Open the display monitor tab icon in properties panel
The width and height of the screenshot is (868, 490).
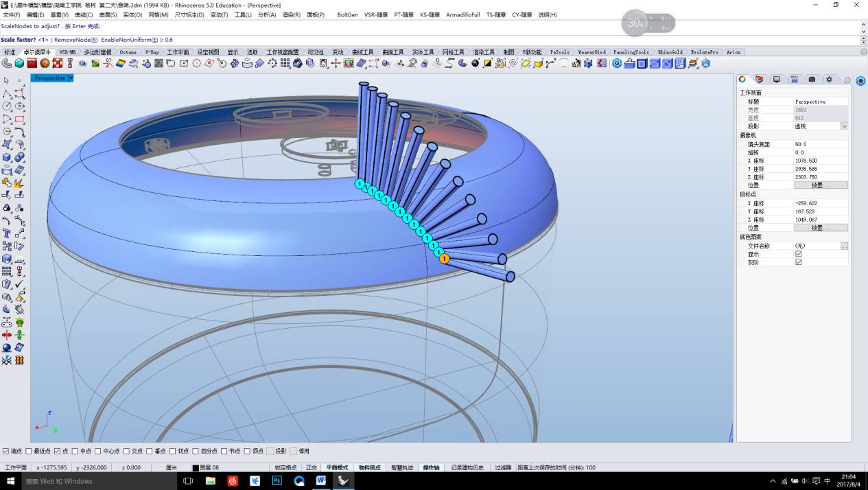pyautogui.click(x=776, y=80)
